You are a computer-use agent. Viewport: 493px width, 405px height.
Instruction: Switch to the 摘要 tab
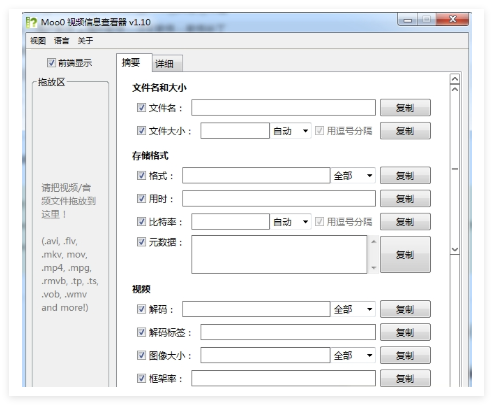tap(134, 62)
